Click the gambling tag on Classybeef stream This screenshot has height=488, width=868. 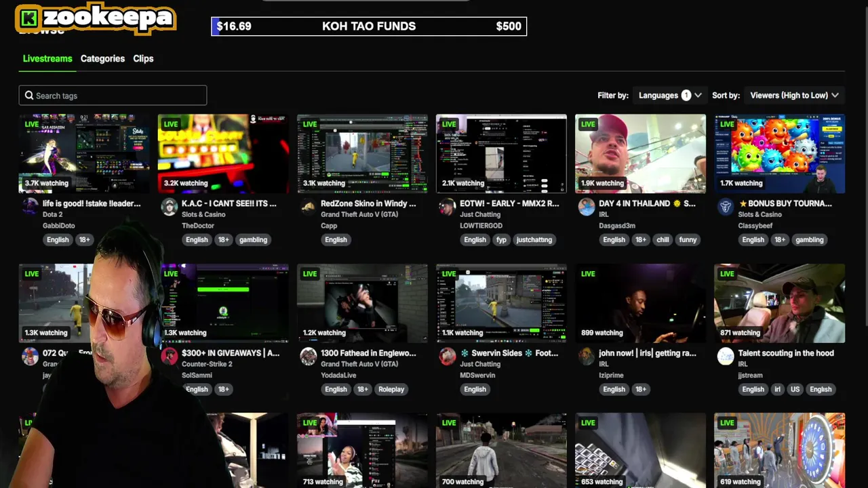coord(809,240)
